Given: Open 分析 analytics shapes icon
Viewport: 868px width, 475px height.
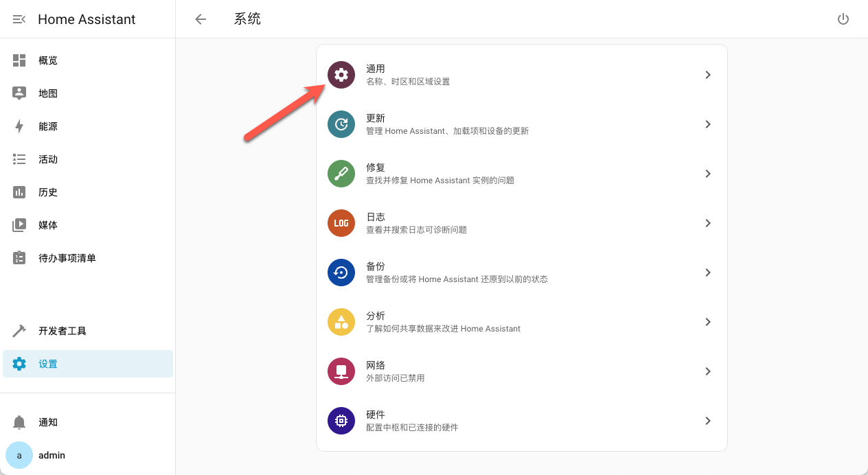Looking at the screenshot, I should [341, 322].
